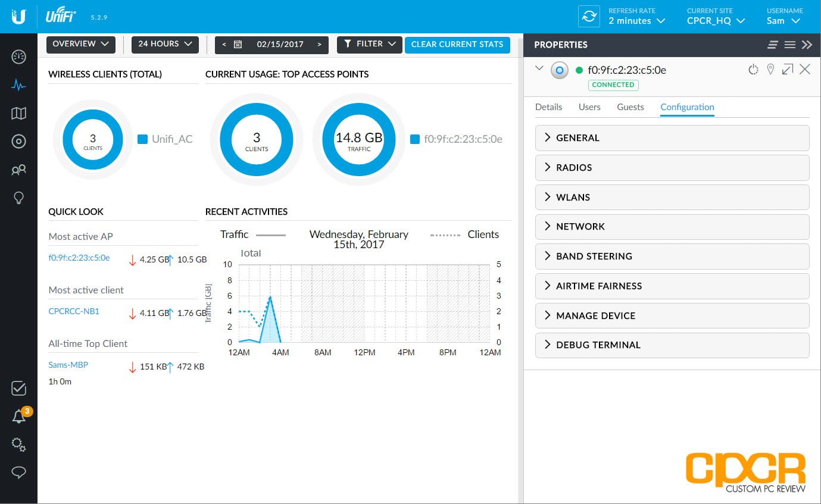
Task: Locate the device with the pin icon
Action: (770, 70)
